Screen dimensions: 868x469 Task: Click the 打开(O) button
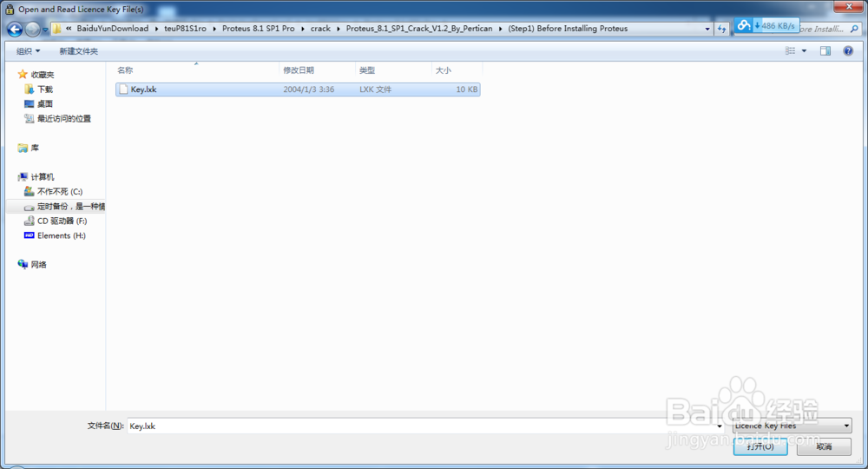point(760,446)
